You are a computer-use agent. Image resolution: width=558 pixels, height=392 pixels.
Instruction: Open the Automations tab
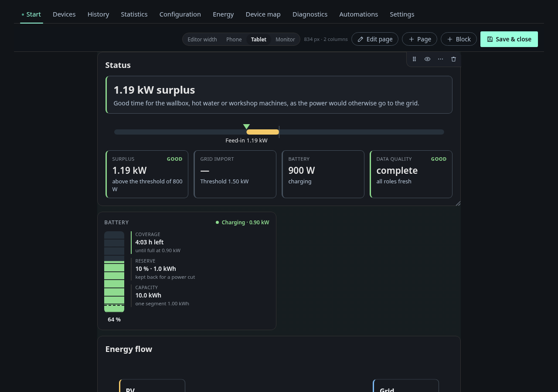[x=359, y=14]
